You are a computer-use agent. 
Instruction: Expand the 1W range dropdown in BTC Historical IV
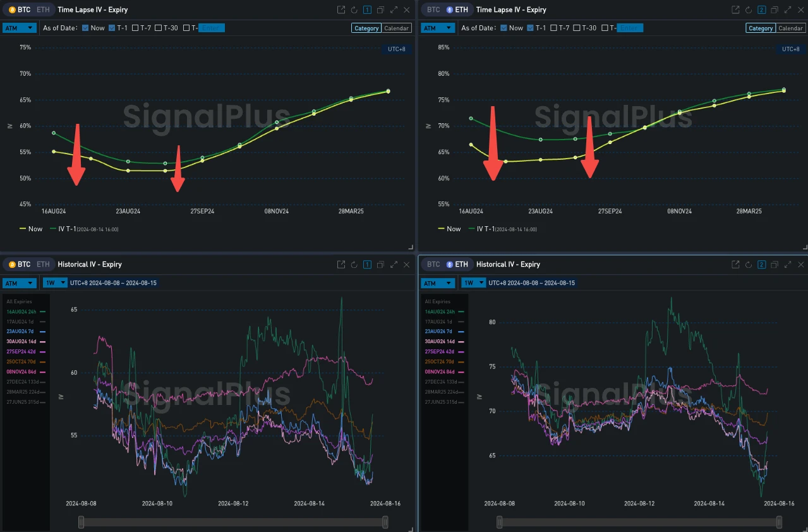point(54,283)
